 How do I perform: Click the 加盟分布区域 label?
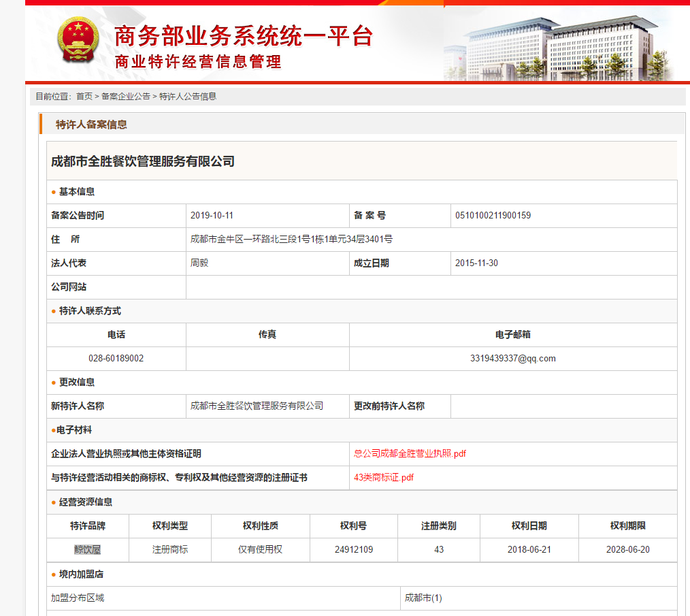click(x=78, y=598)
